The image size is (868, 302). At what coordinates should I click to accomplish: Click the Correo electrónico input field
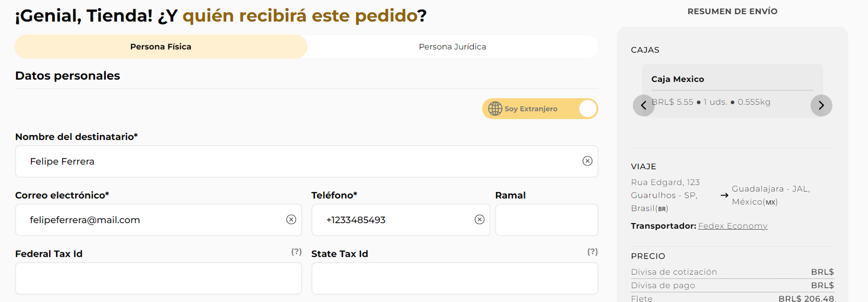pyautogui.click(x=152, y=220)
